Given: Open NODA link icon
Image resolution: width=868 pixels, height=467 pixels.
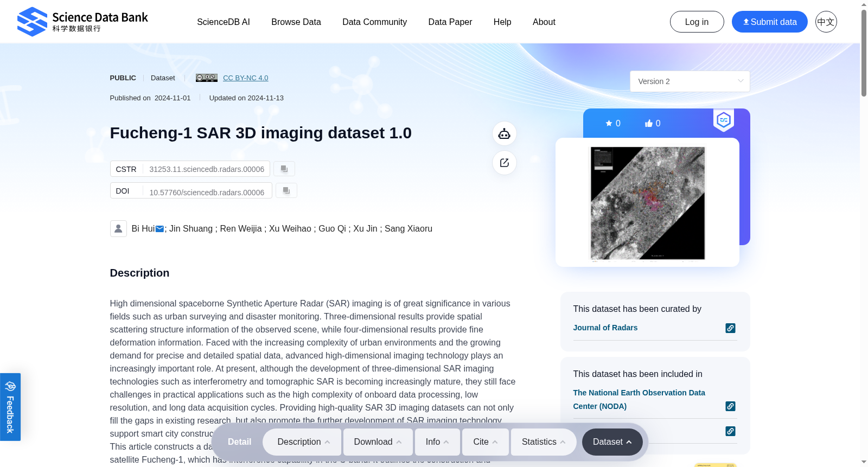Looking at the screenshot, I should [730, 406].
